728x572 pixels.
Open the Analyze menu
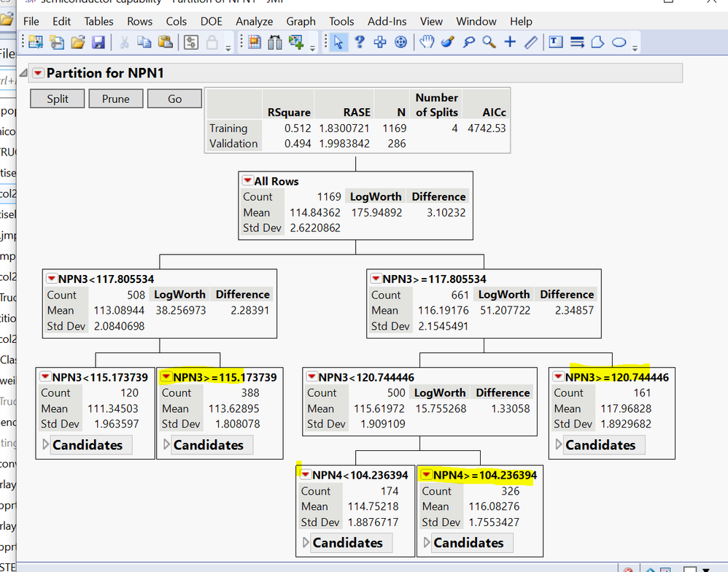coord(254,21)
